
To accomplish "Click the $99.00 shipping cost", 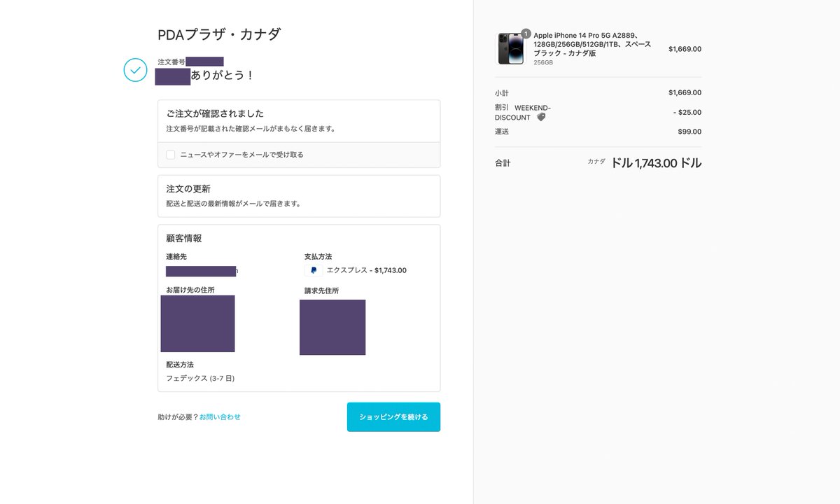I will point(689,132).
